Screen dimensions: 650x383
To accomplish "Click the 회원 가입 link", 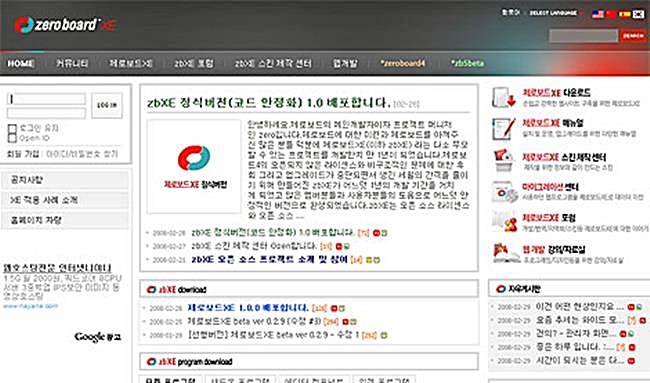I will tap(23, 154).
